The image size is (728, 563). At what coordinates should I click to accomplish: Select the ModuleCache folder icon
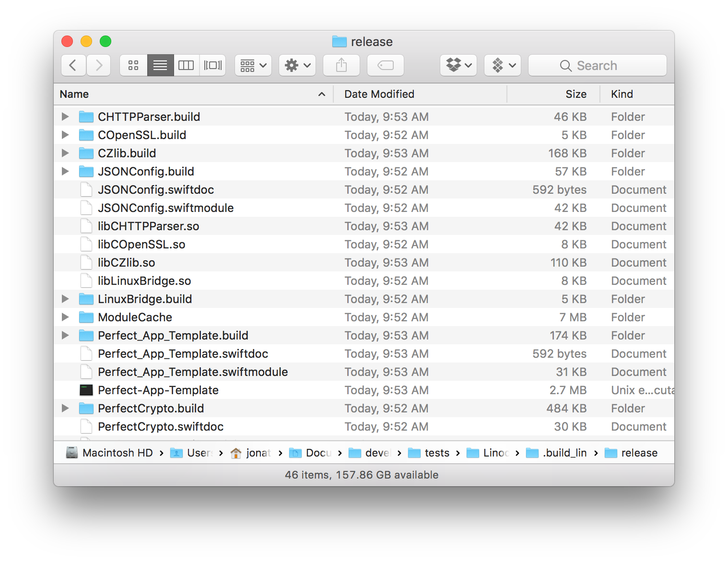coord(86,317)
